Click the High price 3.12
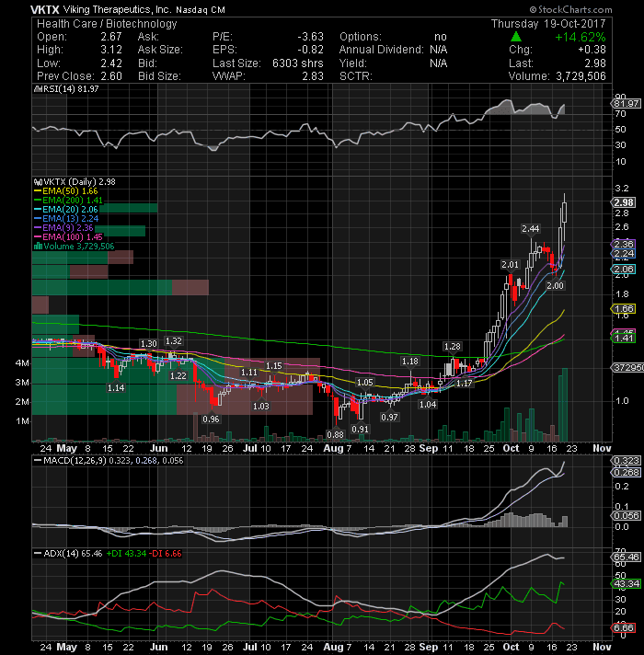 [111, 50]
